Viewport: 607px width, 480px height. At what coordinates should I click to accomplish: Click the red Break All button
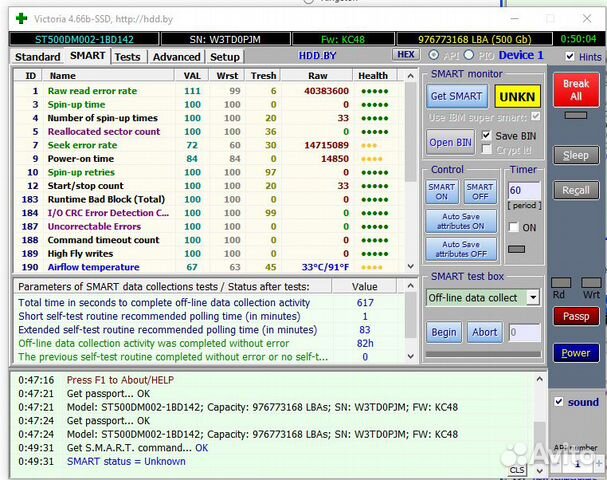[576, 90]
